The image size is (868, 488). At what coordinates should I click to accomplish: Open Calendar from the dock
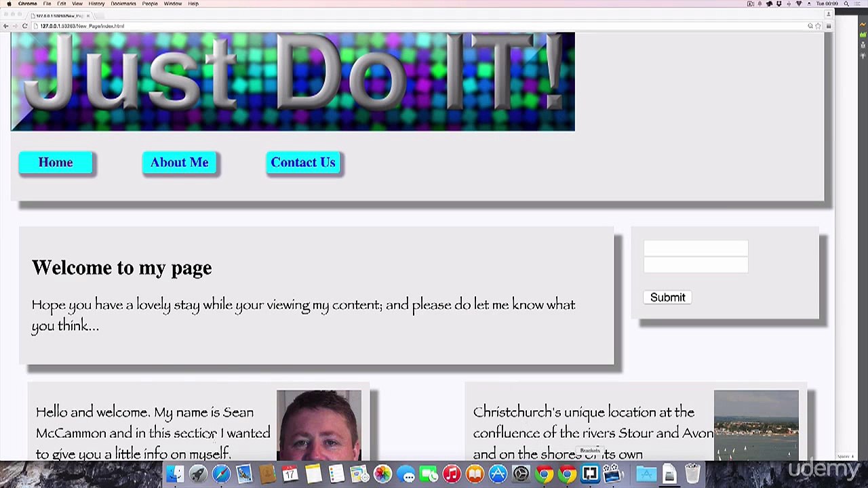coord(290,474)
